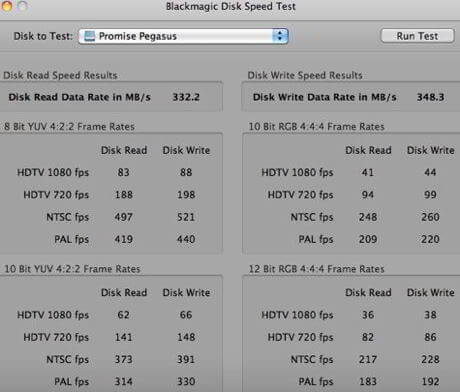The height and width of the screenshot is (392, 460).
Task: Click 'PAL fps' label in 10 Bit YUV table
Action: click(72, 381)
